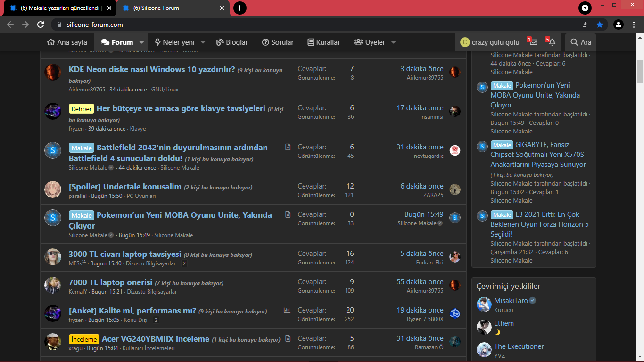The image size is (644, 362).
Task: Open the messages envelope icon
Action: [533, 42]
